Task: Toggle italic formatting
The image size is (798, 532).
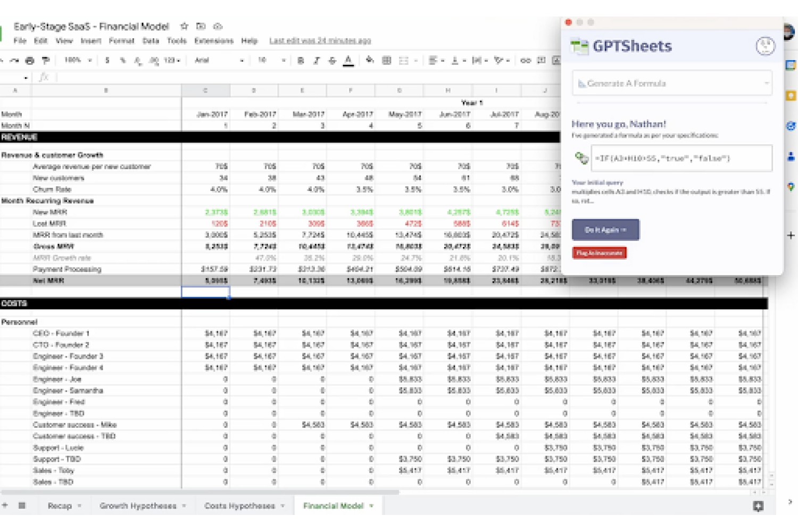Action: tap(317, 61)
